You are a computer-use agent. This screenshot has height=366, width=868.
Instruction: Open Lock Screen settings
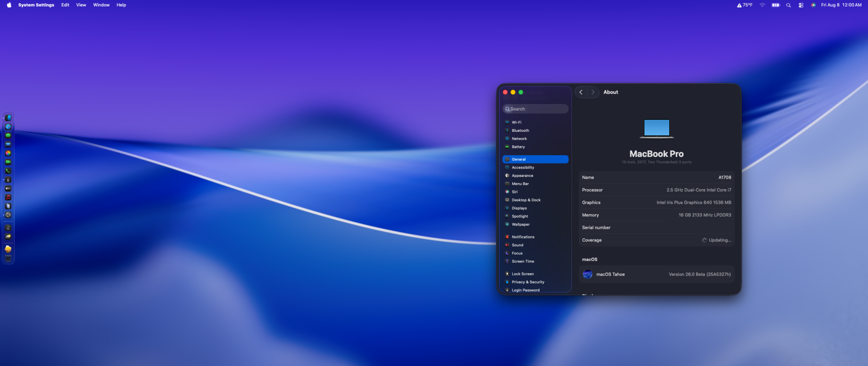tap(536, 274)
